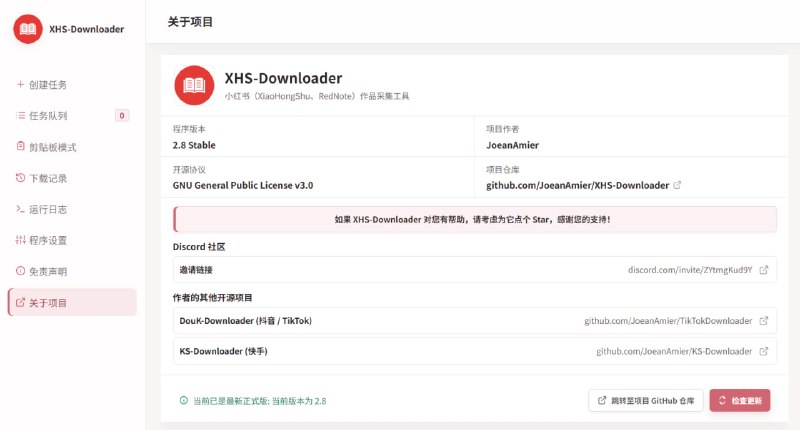Click the 关于项目 page header title

190,22
